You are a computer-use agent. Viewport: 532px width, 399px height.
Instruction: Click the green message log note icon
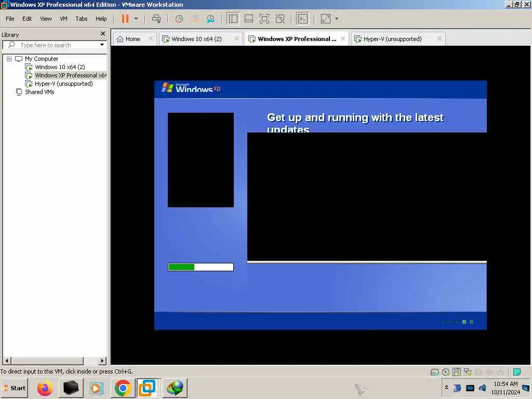517,372
